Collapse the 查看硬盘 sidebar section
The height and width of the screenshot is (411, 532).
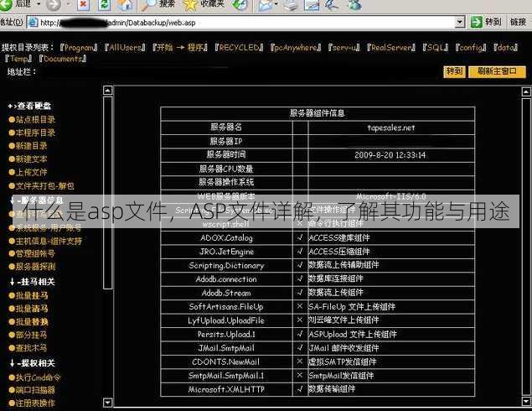tap(29, 106)
